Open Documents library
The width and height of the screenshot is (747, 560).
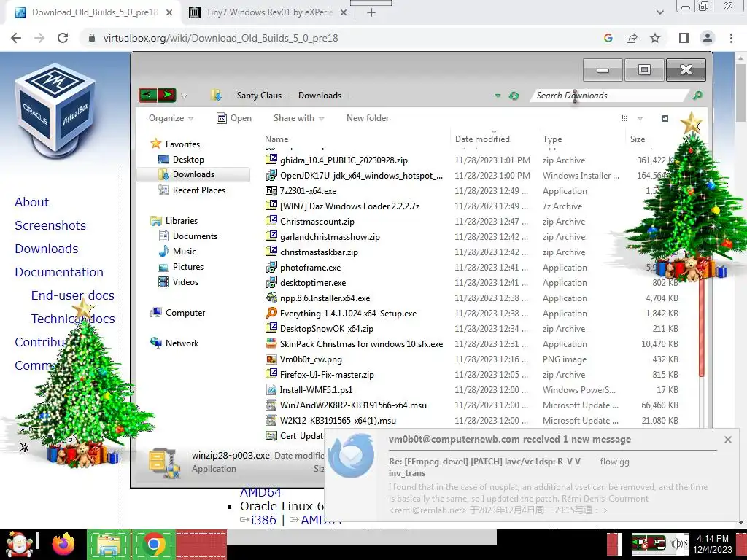[187, 236]
